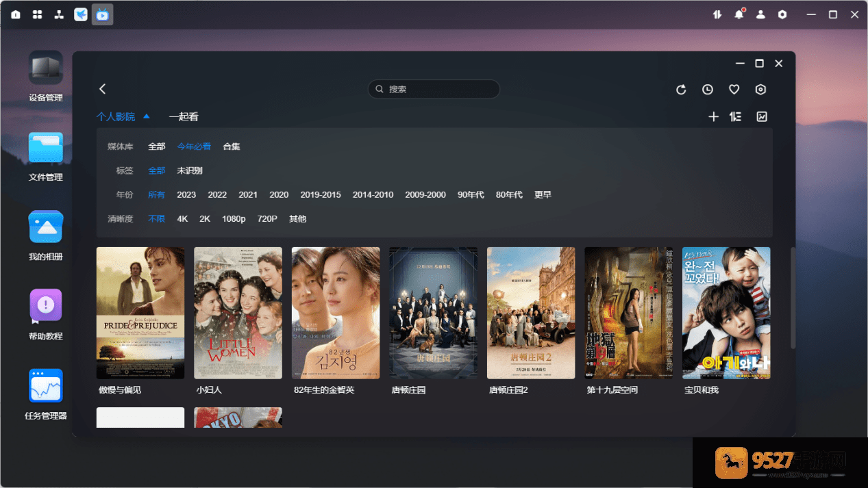868x488 pixels.
Task: Click the home icon in top bar
Action: 16,14
